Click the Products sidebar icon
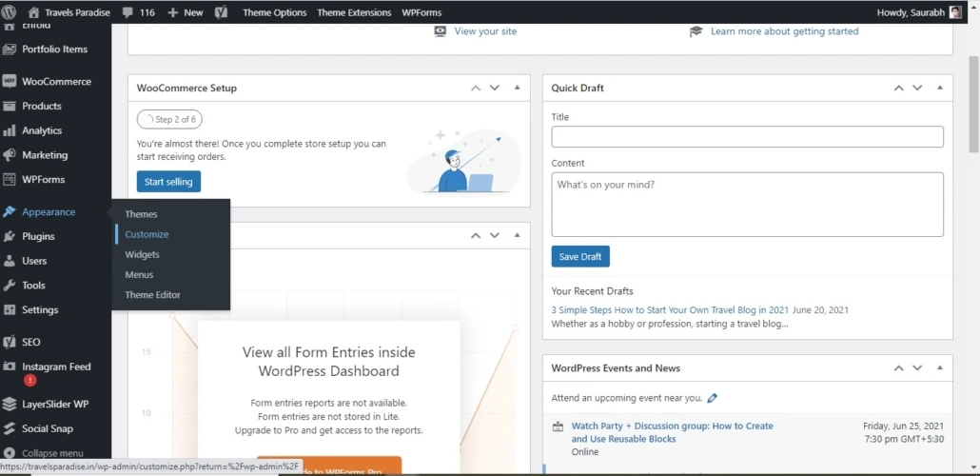980x476 pixels. click(9, 106)
